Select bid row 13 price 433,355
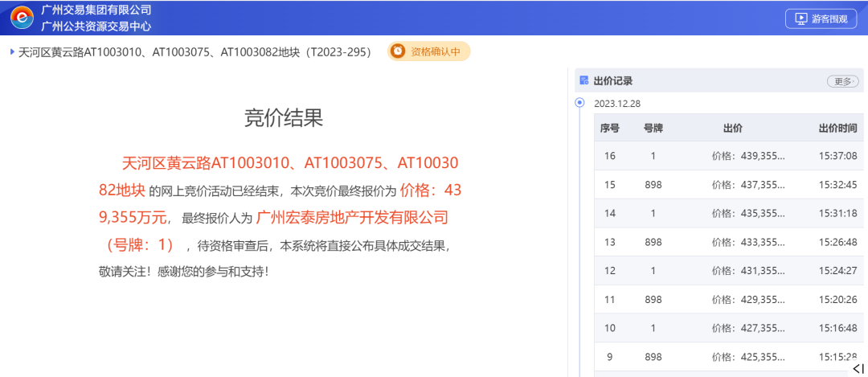The width and height of the screenshot is (868, 377). 748,242
